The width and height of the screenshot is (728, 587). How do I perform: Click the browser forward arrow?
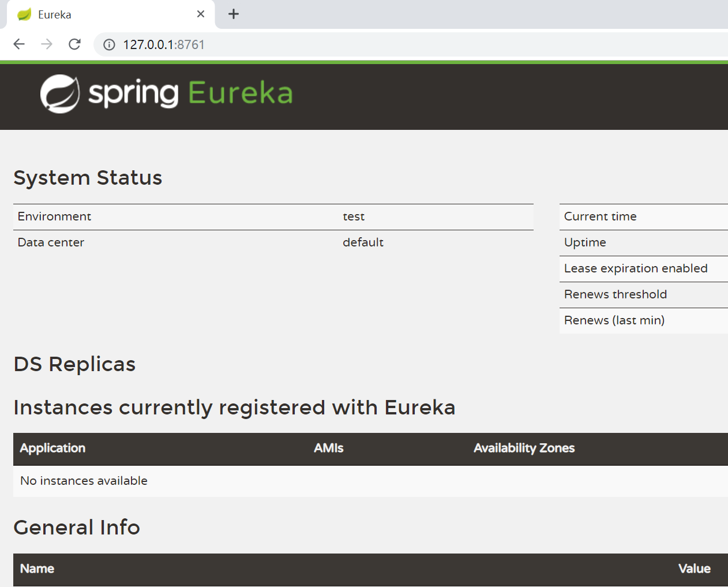click(47, 44)
